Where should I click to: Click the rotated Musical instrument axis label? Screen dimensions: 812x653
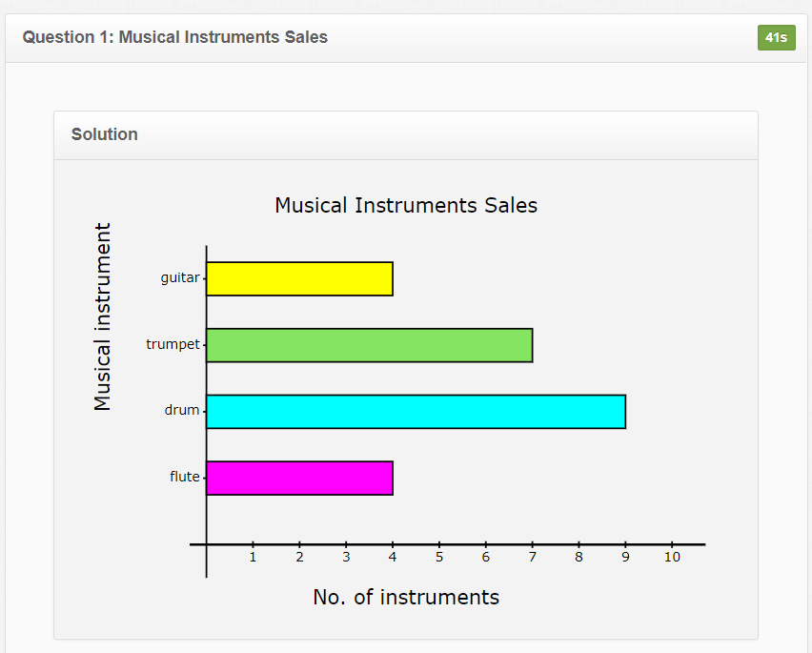103,316
